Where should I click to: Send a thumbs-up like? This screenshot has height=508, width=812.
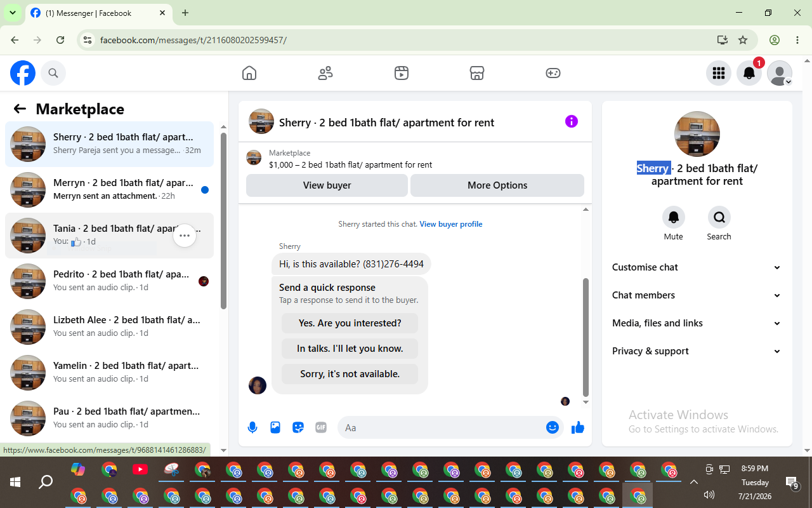click(578, 427)
